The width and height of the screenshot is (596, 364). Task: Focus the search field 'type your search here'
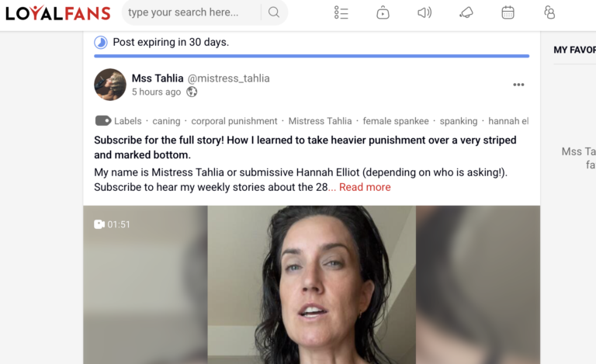192,12
